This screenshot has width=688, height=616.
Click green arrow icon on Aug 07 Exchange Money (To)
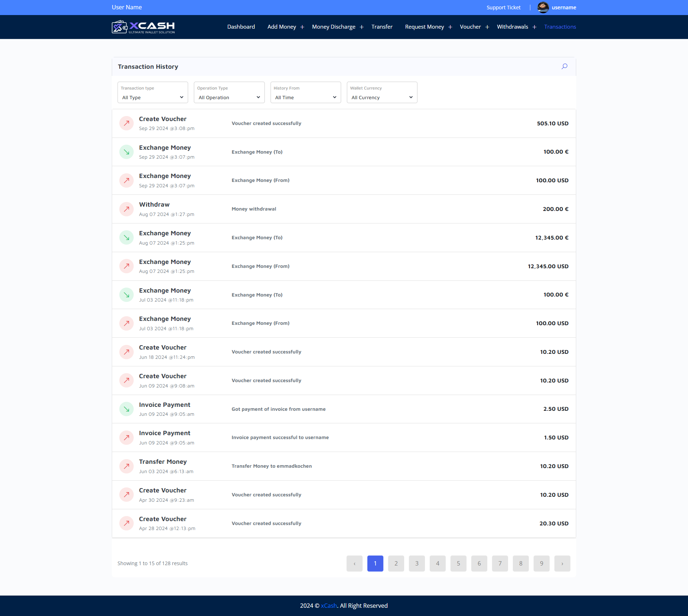pyautogui.click(x=126, y=238)
